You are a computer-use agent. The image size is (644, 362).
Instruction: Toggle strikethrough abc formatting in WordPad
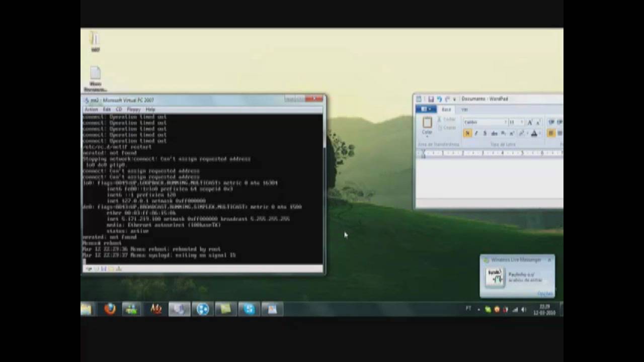click(x=494, y=133)
